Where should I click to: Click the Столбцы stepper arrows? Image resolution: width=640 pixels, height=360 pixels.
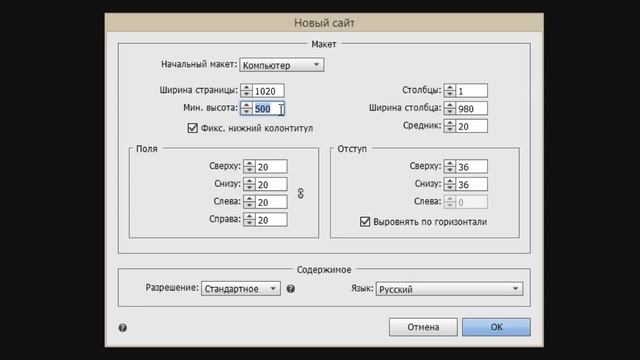pyautogui.click(x=450, y=91)
